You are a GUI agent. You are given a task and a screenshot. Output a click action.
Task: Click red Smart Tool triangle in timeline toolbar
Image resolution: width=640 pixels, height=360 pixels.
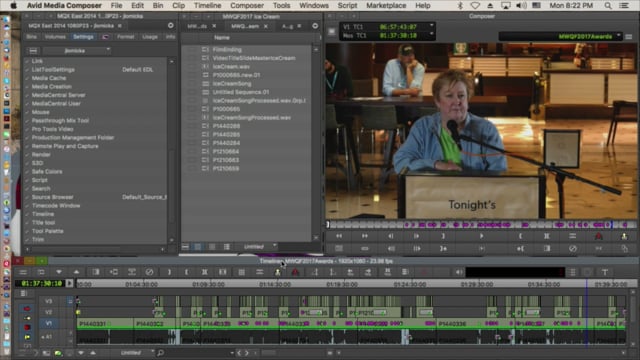coord(295,272)
